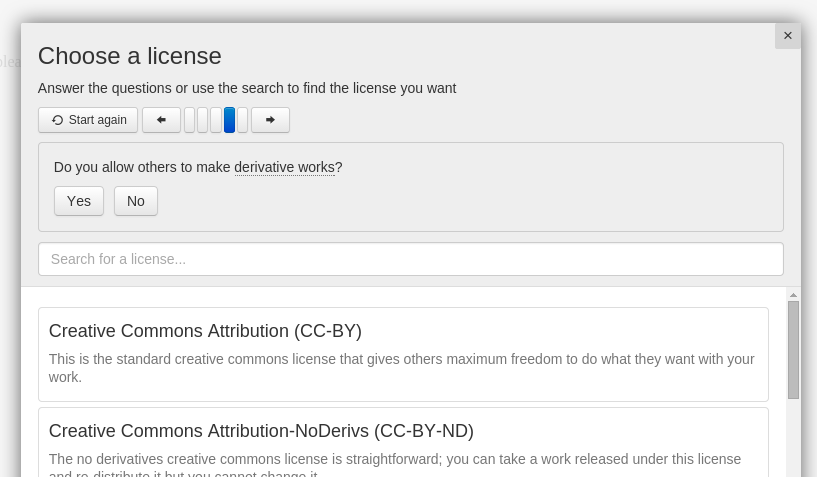Focus the 'Search for a license' field
This screenshot has height=477, width=817.
[410, 259]
